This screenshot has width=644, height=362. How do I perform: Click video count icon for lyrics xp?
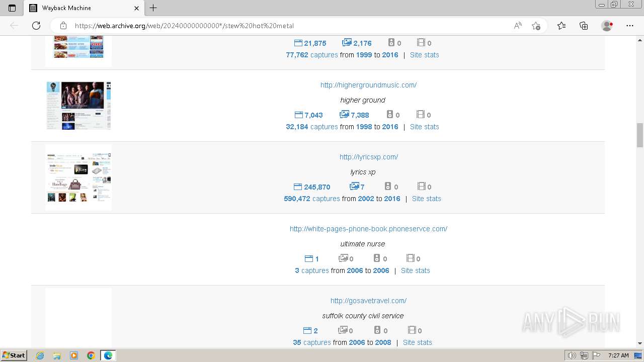coord(422,187)
